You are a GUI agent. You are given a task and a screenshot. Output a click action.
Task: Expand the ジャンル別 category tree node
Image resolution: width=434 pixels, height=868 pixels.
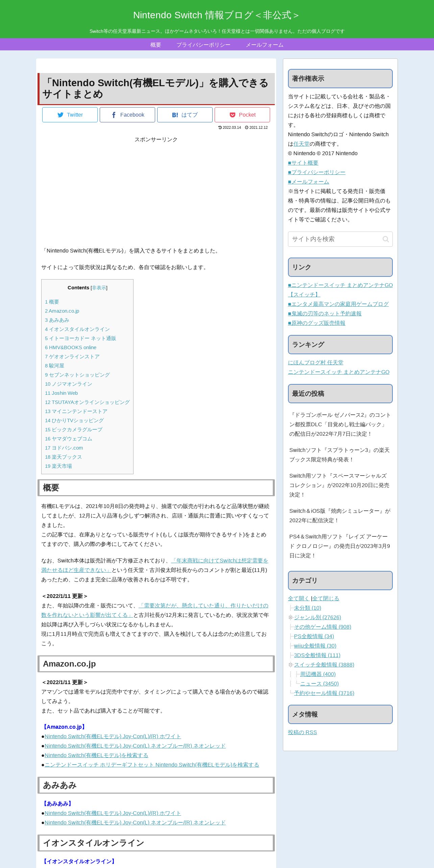pyautogui.click(x=290, y=618)
